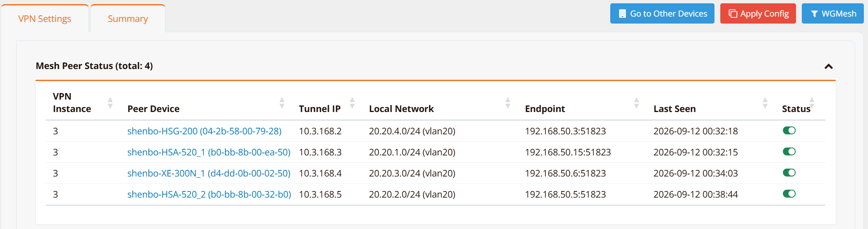Image resolution: width=868 pixels, height=229 pixels.
Task: Open shenbo-HSG-200 peer device link
Action: tap(204, 131)
